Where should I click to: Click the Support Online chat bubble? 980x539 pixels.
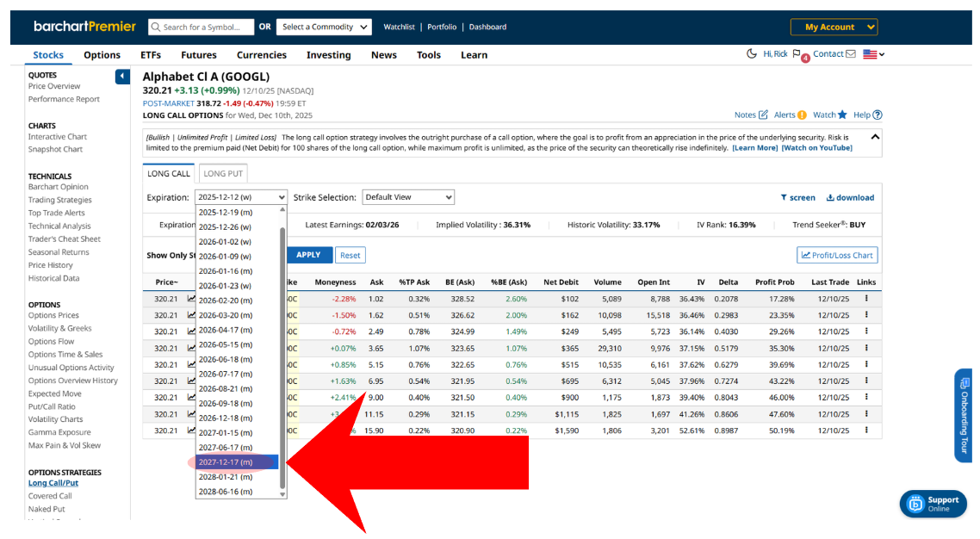914,504
